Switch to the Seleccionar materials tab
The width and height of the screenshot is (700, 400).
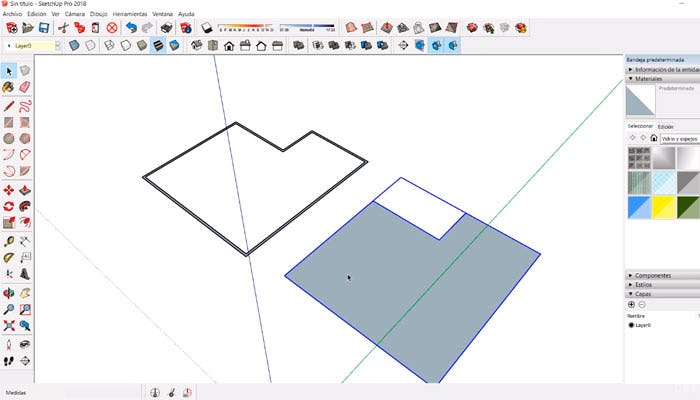pos(640,126)
